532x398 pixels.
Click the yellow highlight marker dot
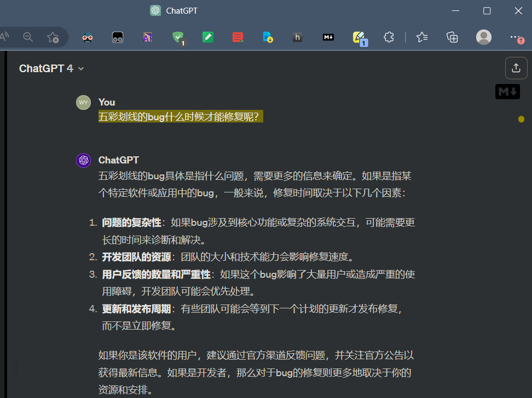pos(521,119)
